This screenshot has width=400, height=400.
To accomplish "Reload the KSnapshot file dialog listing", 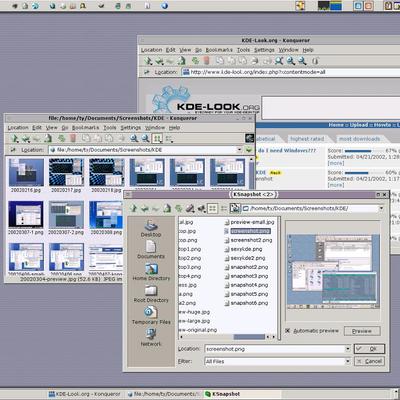I will pos(179,209).
